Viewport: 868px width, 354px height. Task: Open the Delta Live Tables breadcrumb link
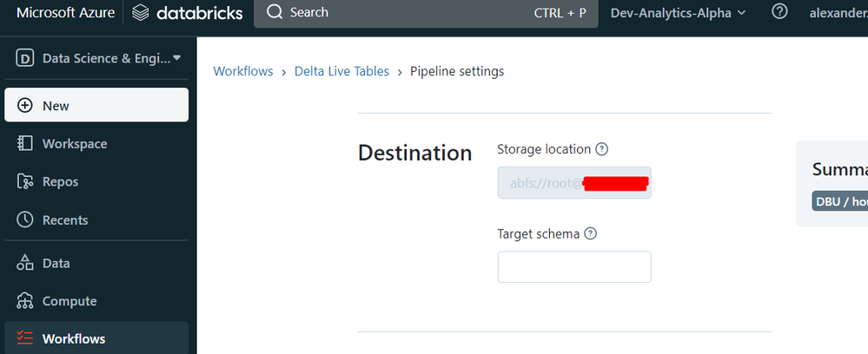coord(341,71)
